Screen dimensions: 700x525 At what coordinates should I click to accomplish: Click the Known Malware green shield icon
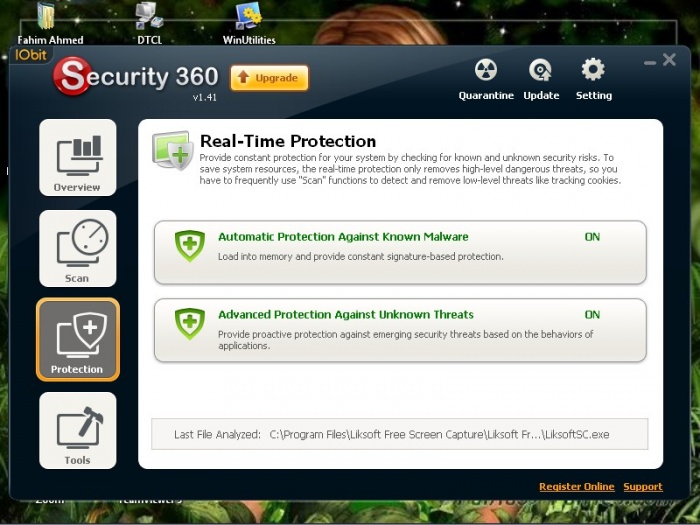(190, 246)
